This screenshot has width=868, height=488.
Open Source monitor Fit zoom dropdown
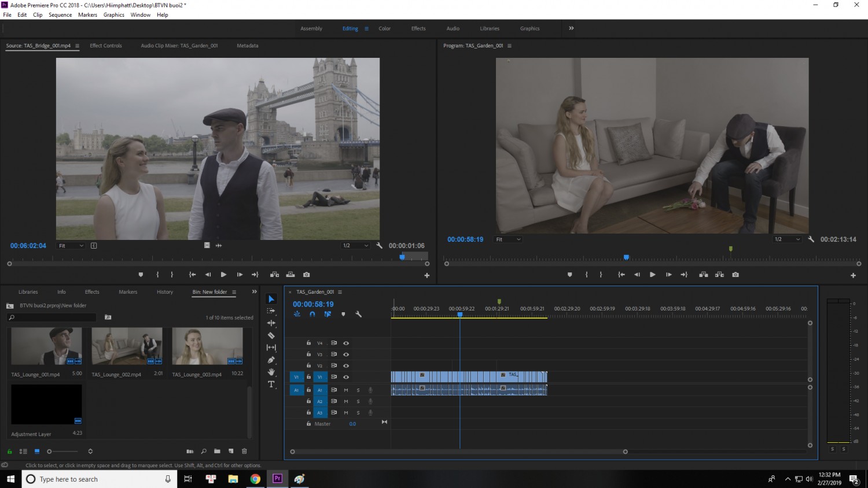[71, 246]
